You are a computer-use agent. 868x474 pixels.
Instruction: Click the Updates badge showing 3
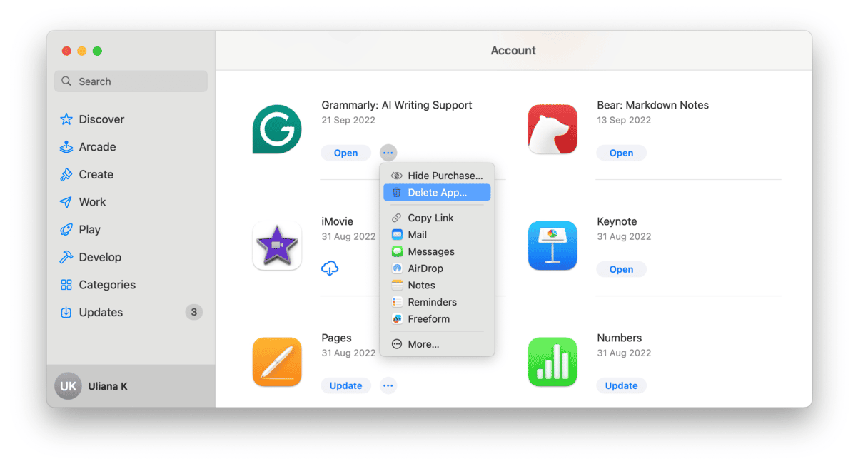193,312
